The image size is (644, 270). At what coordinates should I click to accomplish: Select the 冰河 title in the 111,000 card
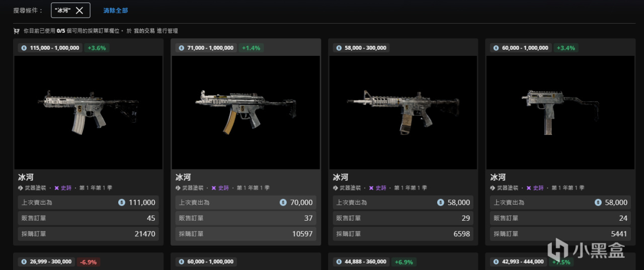(25, 177)
